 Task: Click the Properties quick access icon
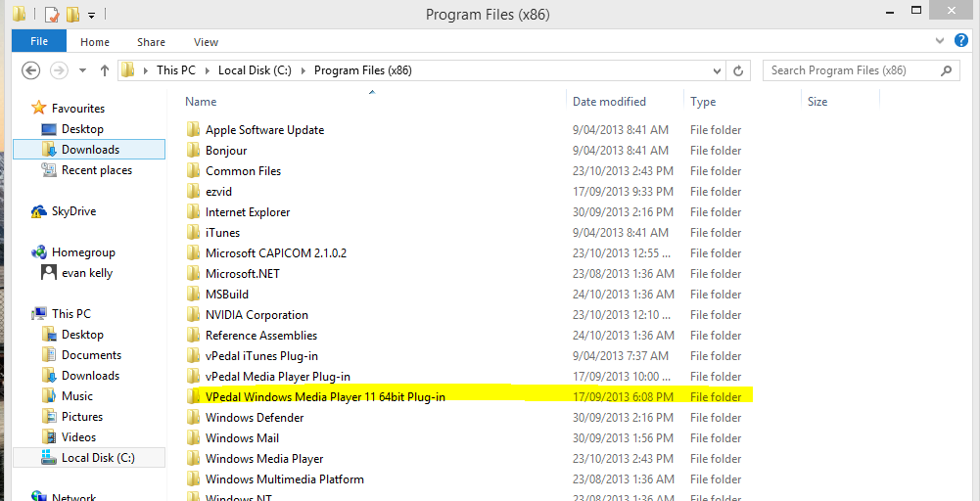pos(51,14)
